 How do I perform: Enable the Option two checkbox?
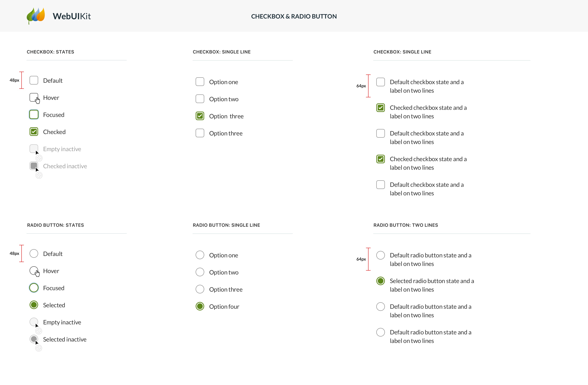(x=200, y=99)
